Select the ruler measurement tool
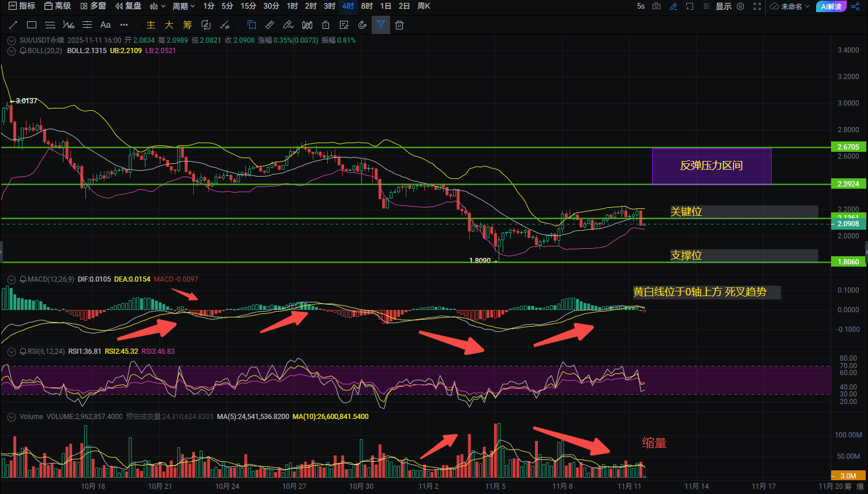The image size is (868, 494). [x=270, y=25]
